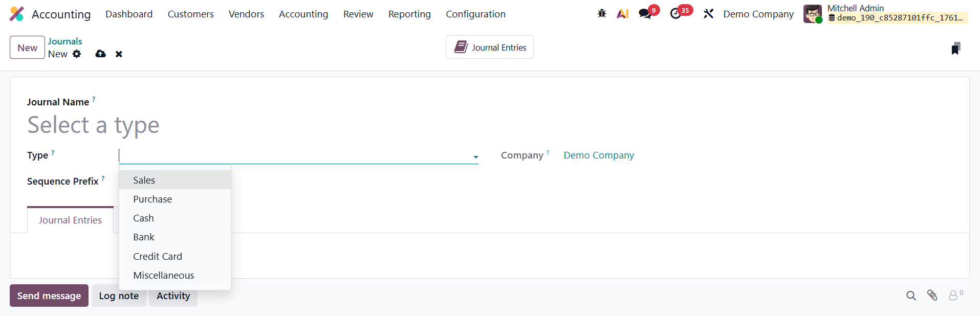Open Demo Company link in Company field
Viewport: 980px width, 316px height.
coord(599,155)
